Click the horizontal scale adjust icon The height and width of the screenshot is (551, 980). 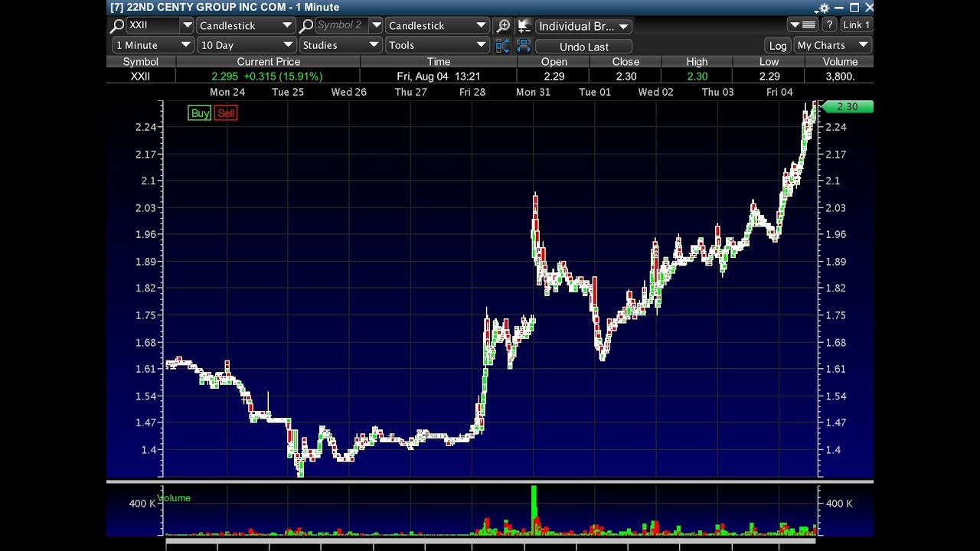click(524, 46)
